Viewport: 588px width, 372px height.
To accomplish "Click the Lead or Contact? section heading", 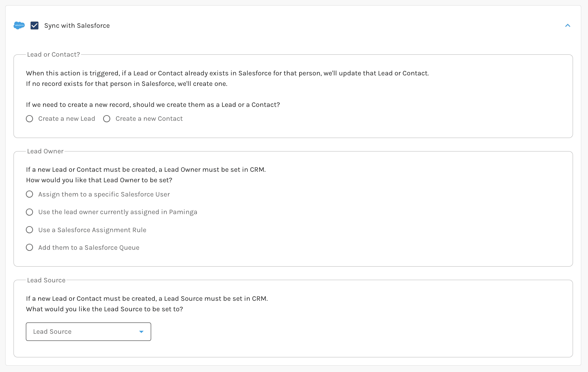I will pos(54,54).
